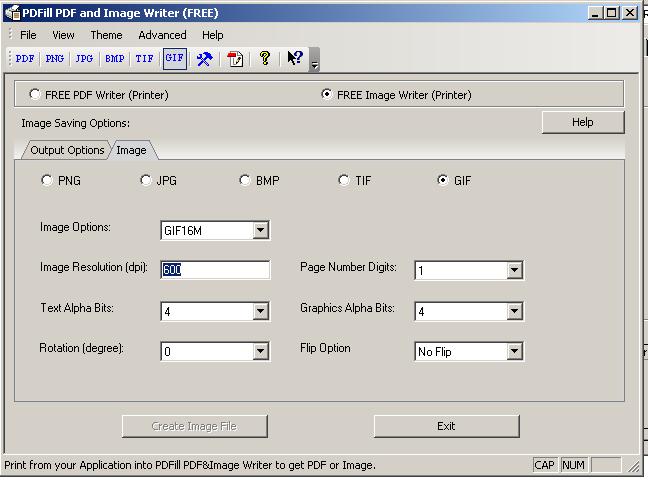Open the Flip Option dropdown

tap(514, 351)
